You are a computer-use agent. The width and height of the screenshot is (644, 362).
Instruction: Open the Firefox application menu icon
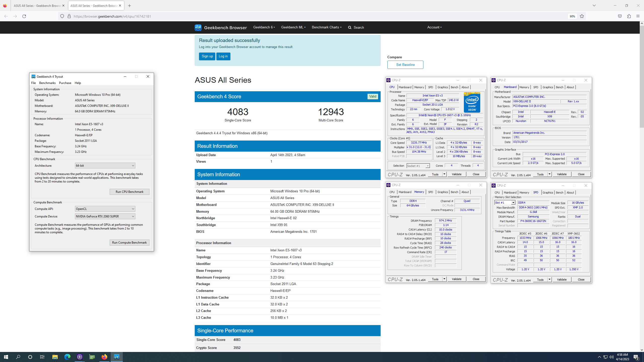click(x=638, y=16)
